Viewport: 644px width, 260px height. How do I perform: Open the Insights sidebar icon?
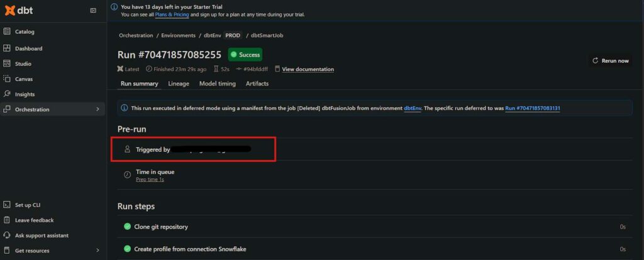[x=7, y=94]
